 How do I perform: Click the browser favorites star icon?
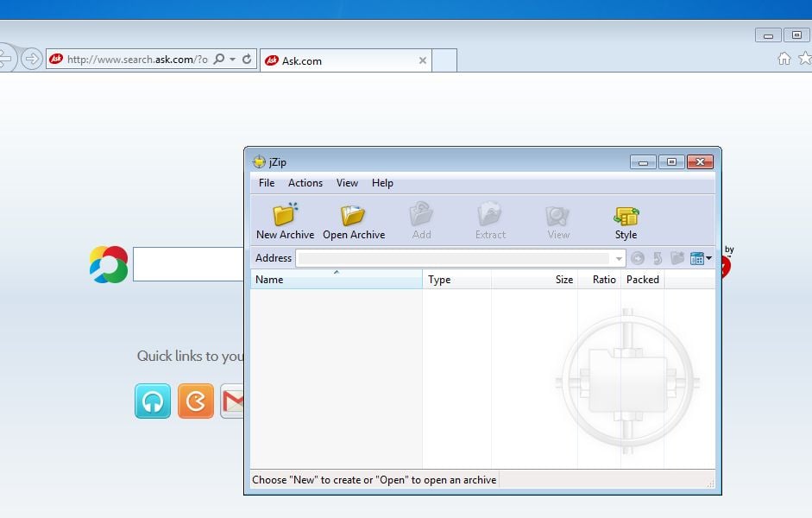[805, 58]
